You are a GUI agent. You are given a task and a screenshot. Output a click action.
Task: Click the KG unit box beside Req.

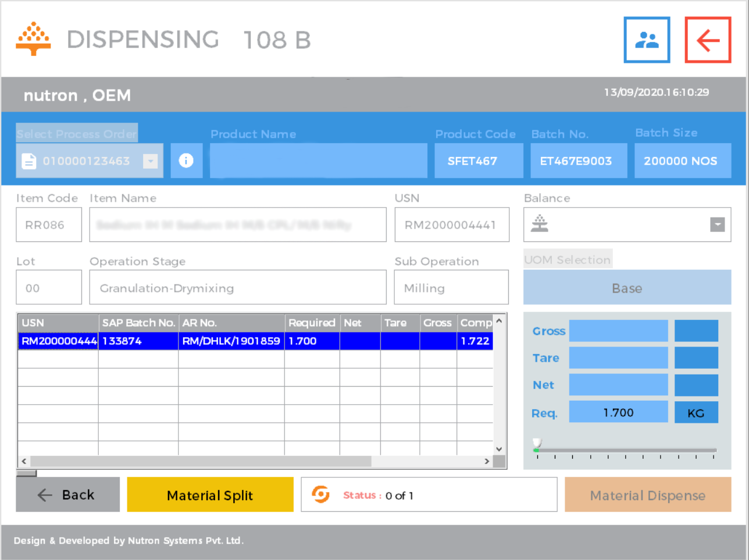(x=696, y=412)
